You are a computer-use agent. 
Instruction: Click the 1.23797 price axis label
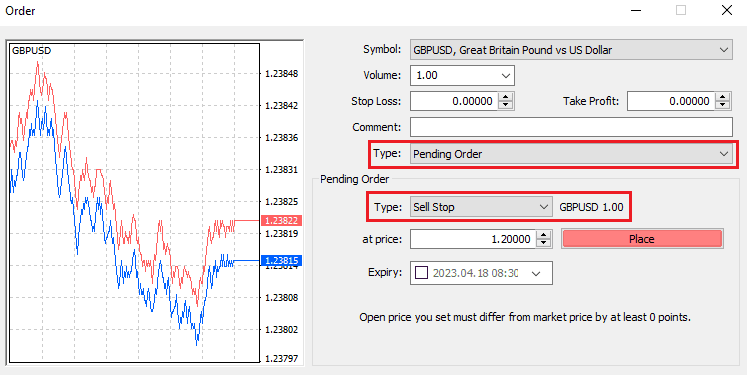[282, 358]
